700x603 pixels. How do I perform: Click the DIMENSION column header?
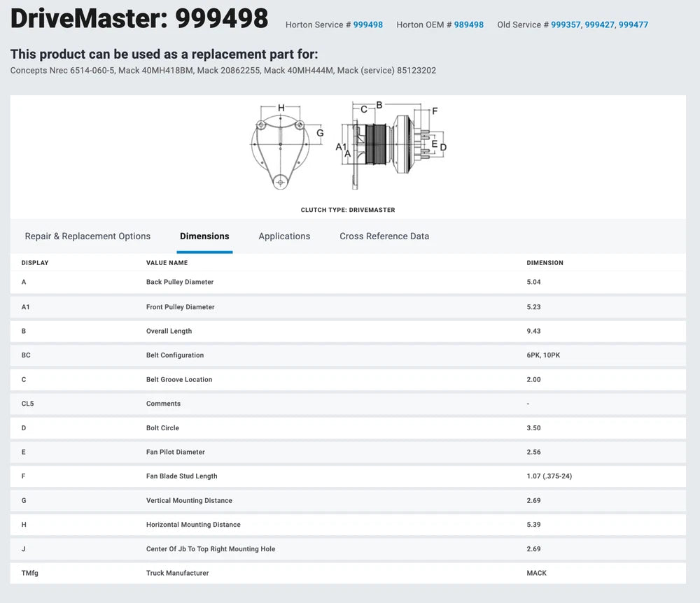(x=545, y=263)
